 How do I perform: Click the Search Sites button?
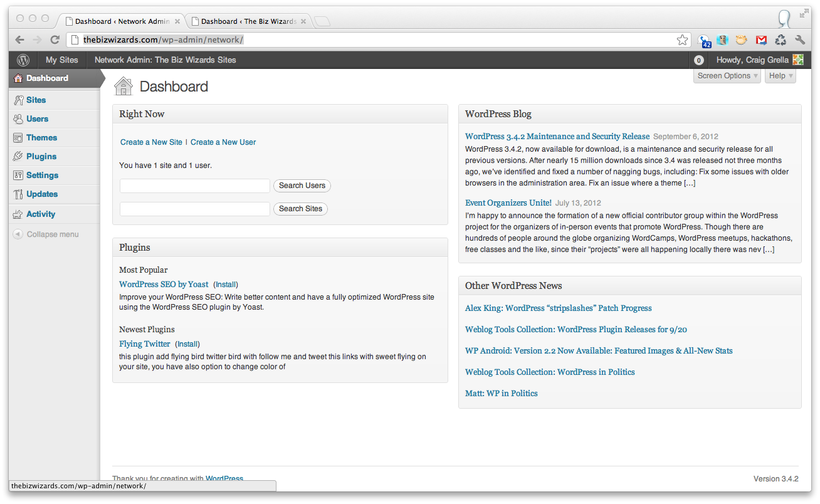[301, 209]
